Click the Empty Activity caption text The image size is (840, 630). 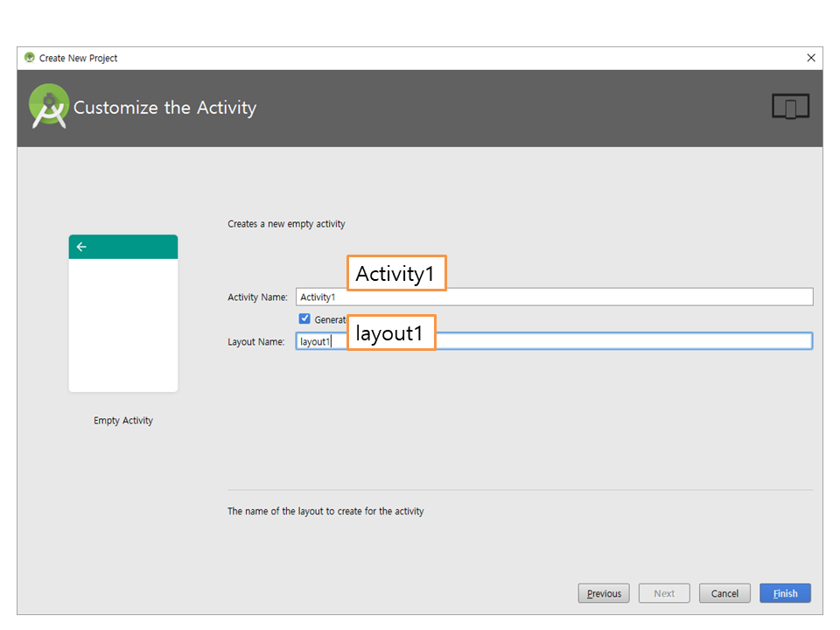coord(123,421)
